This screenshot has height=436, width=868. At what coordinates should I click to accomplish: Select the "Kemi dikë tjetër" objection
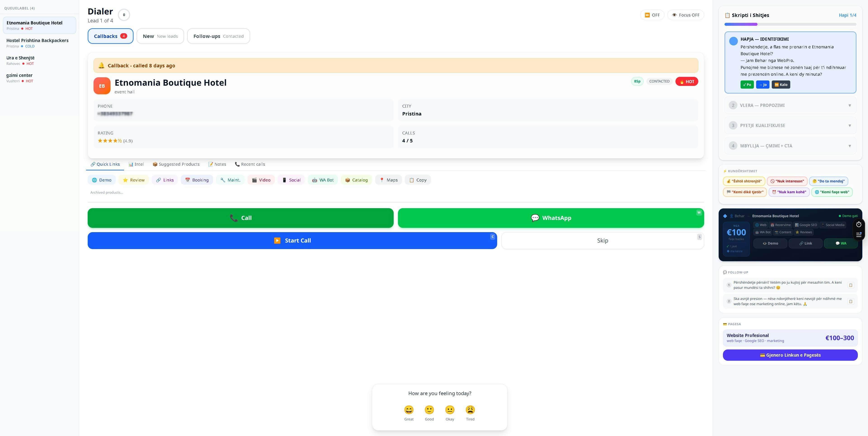point(745,192)
